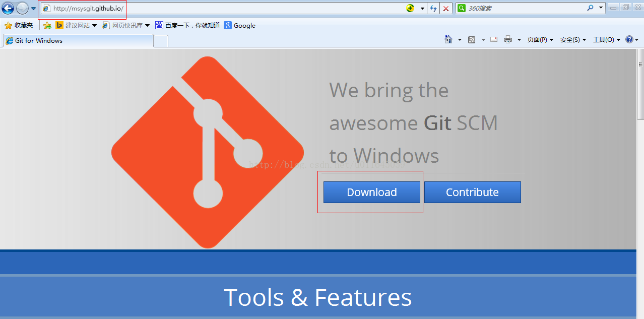Minimize the browser window
The height and width of the screenshot is (319, 644).
(613, 8)
